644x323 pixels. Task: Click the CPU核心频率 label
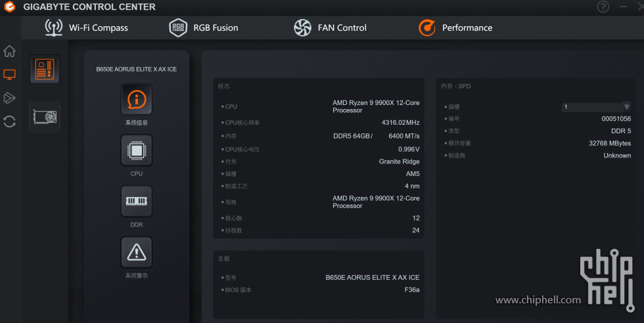[x=242, y=122]
